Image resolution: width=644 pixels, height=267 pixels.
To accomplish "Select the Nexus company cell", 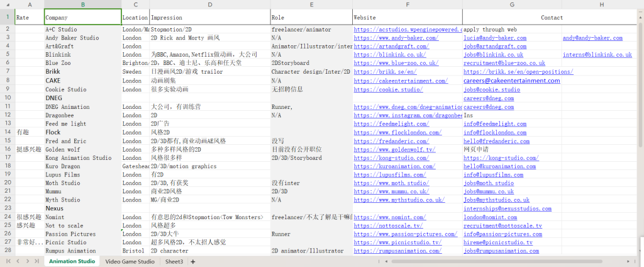I will click(82, 208).
